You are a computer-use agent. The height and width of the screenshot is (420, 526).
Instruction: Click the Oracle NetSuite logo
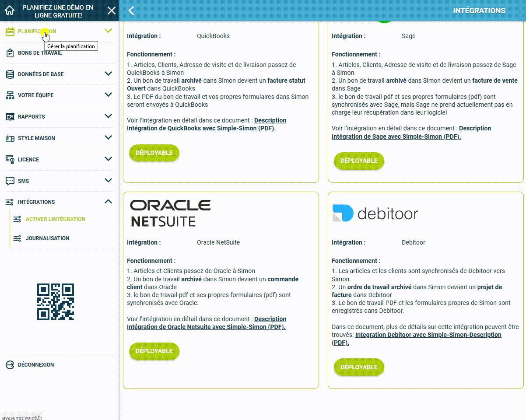tap(171, 213)
